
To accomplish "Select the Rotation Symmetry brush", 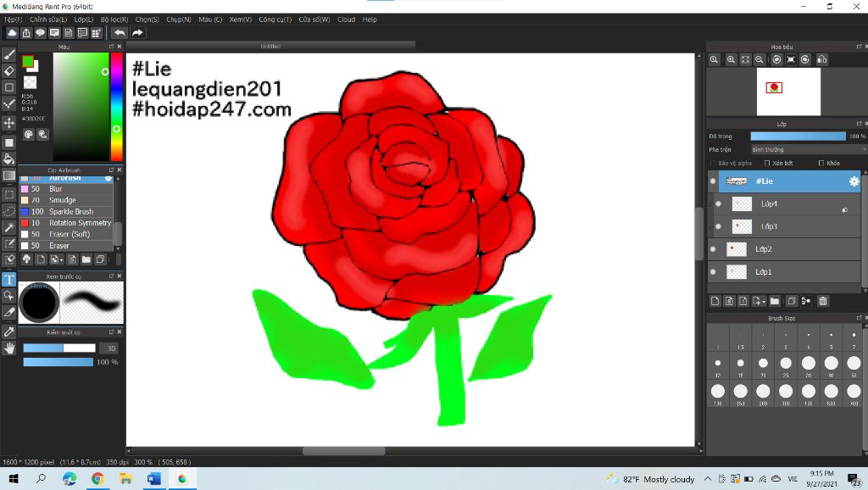I will click(66, 223).
